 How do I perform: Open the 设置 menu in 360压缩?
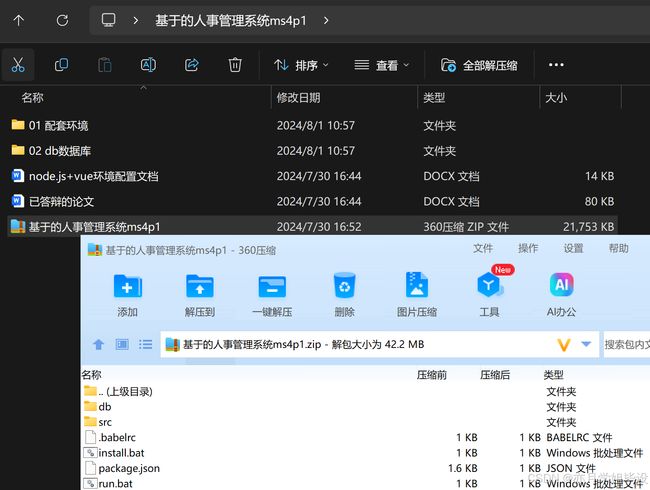(573, 248)
